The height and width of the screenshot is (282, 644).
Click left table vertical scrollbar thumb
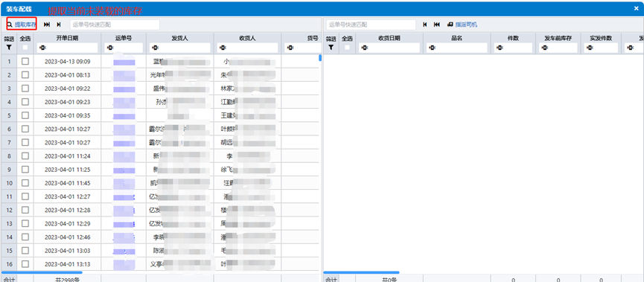320,58
